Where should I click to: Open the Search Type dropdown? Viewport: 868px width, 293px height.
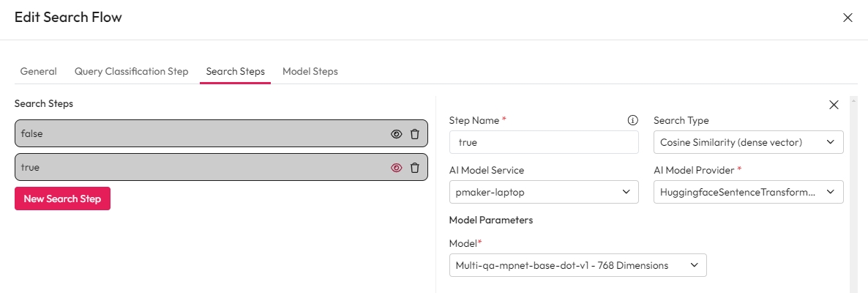coord(748,143)
